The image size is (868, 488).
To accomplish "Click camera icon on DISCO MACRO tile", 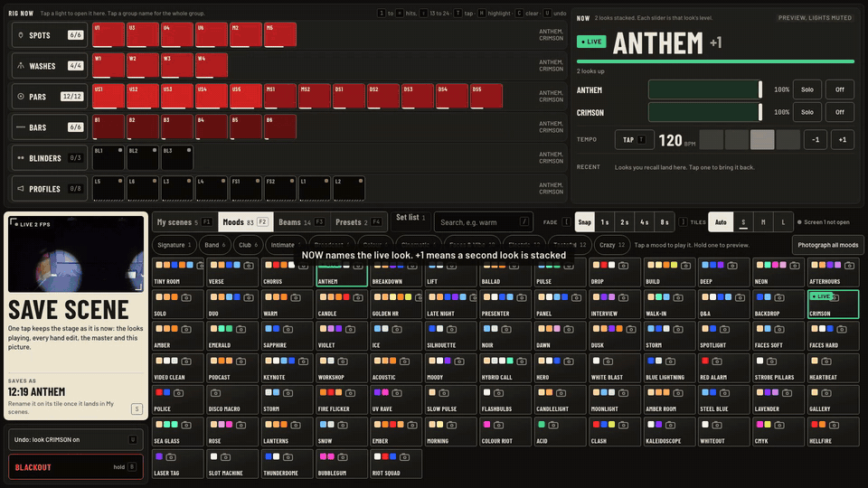I will (215, 393).
